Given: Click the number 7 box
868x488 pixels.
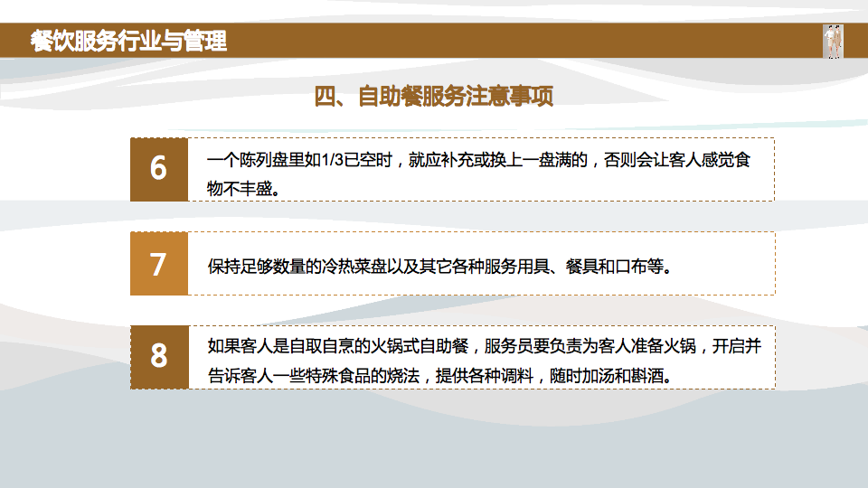Looking at the screenshot, I should coord(159,263).
